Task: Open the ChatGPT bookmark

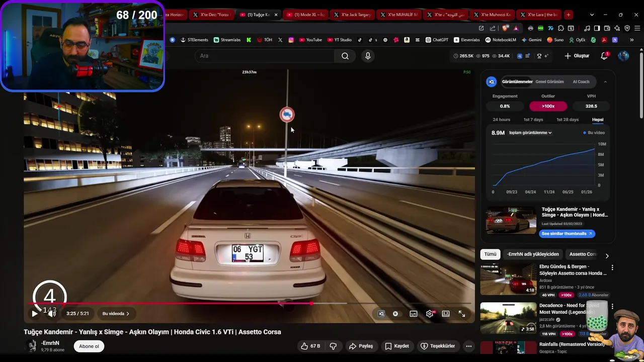Action: click(437, 40)
